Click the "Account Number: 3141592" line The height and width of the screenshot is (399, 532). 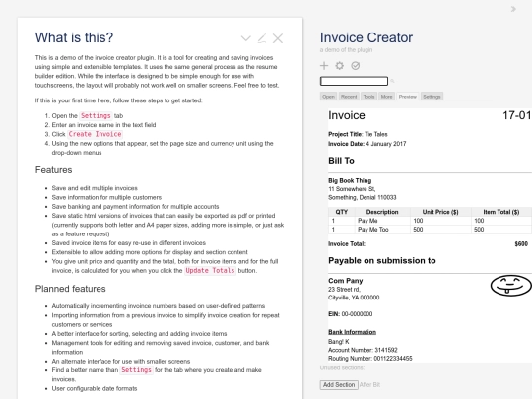(363, 350)
